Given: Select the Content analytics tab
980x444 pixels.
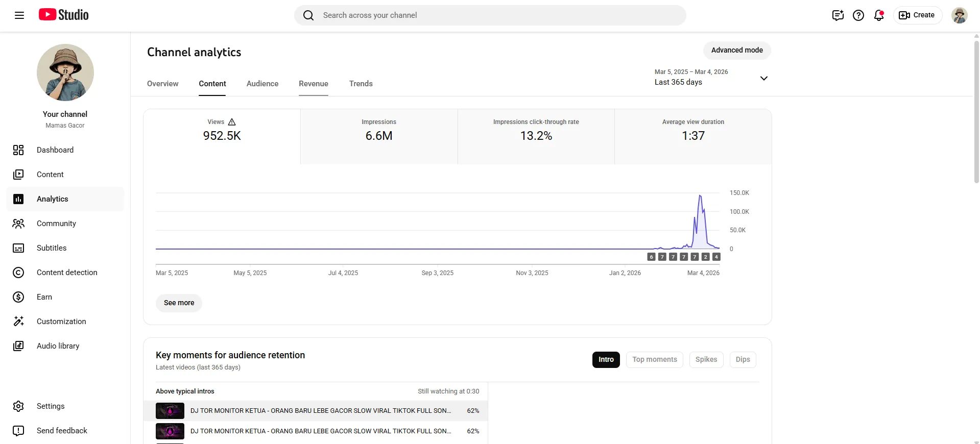Looking at the screenshot, I should coord(212,84).
